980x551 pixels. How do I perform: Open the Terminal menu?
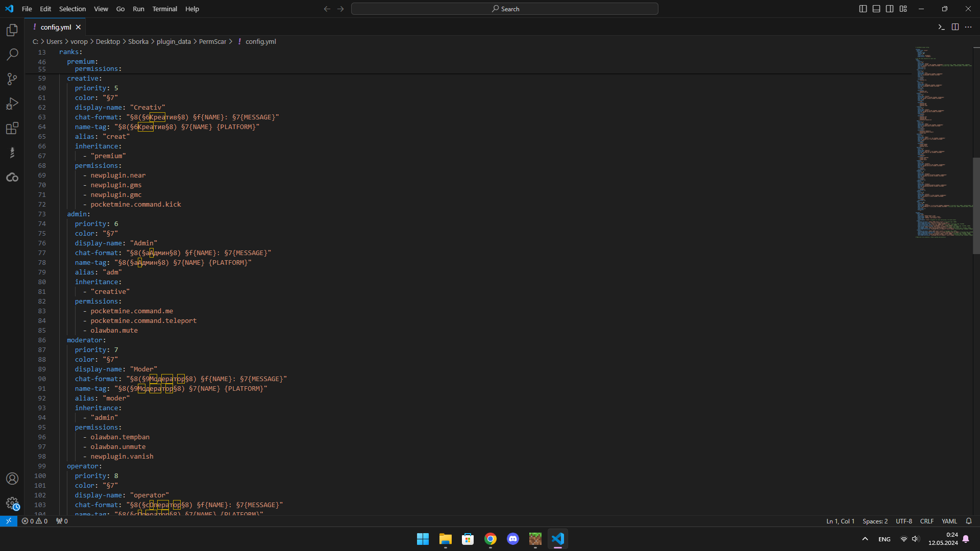[x=164, y=9]
